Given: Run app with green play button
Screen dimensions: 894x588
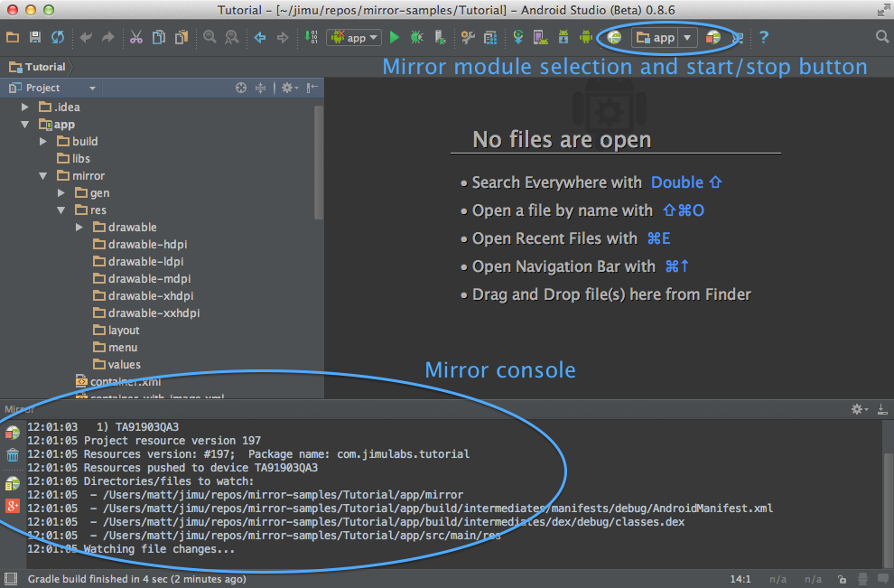Looking at the screenshot, I should click(x=394, y=38).
